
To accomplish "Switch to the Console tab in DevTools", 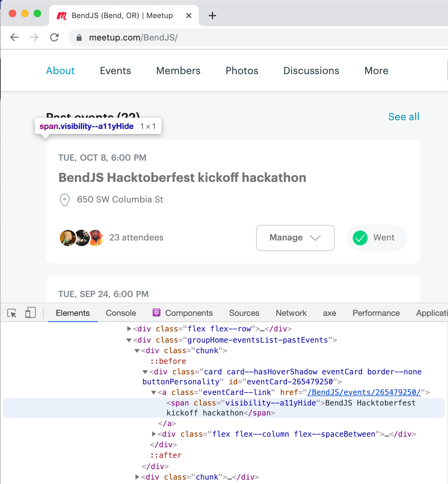I will pyautogui.click(x=121, y=313).
